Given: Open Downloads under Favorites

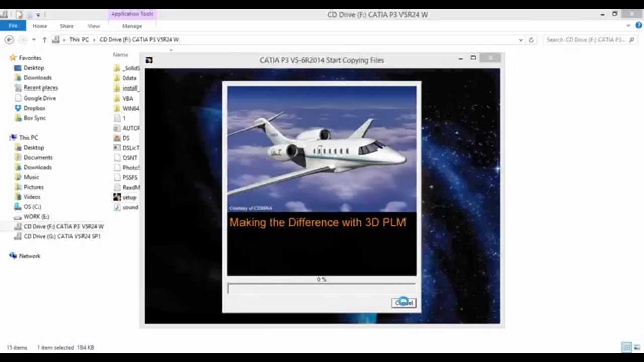Looking at the screenshot, I should [x=38, y=78].
